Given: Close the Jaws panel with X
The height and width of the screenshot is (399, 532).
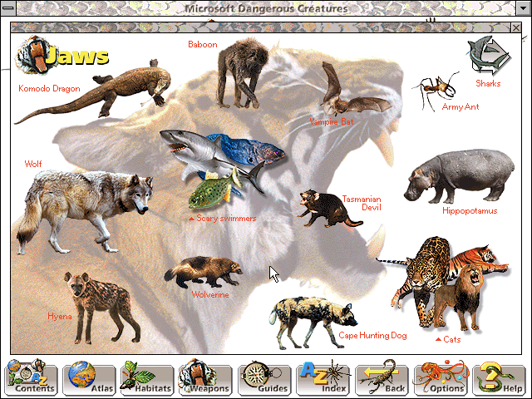Looking at the screenshot, I should (x=516, y=27).
